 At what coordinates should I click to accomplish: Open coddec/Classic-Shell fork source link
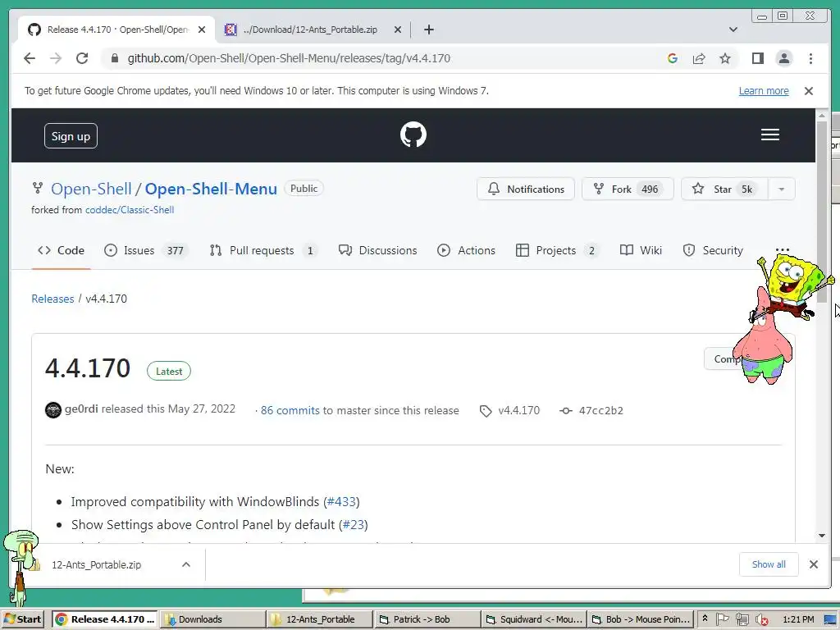coord(130,209)
